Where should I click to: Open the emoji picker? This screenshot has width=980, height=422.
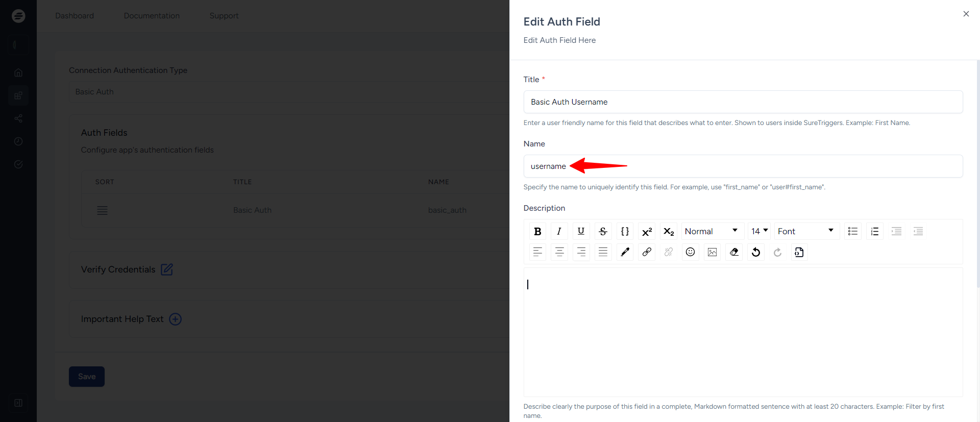click(x=690, y=252)
